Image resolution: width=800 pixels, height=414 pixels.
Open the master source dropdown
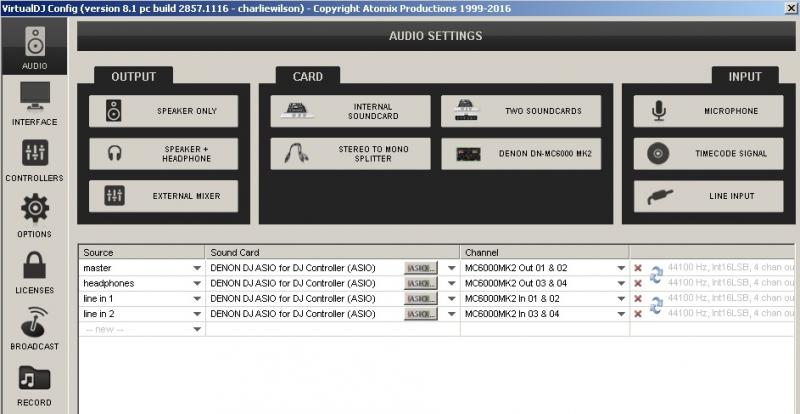tap(197, 268)
